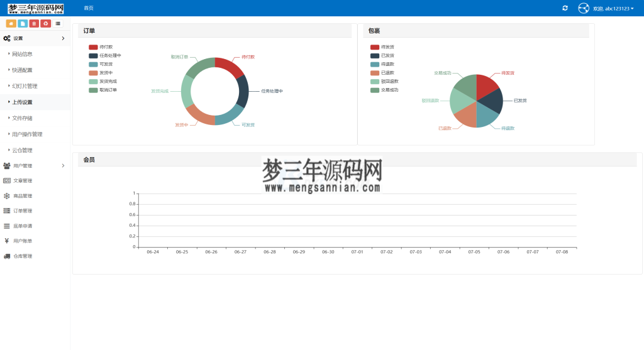Toggle 发货中 series in the orders legend
Viewport: 644px width, 350px height.
[101, 73]
